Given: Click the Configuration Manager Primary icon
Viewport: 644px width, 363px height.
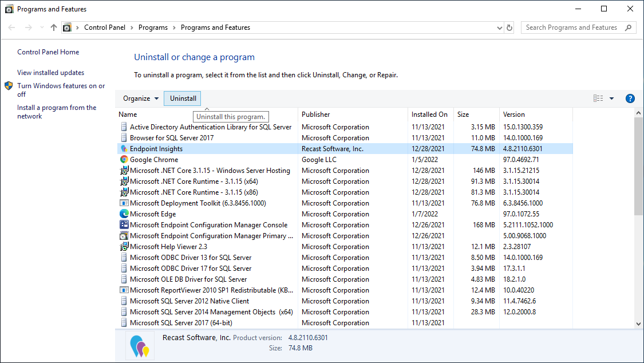Looking at the screenshot, I should click(124, 236).
